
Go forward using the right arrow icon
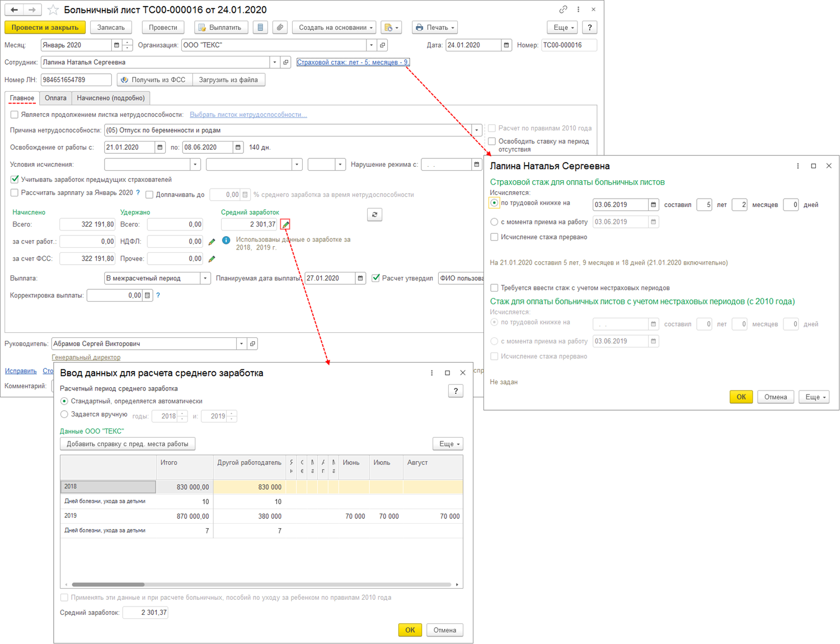click(x=32, y=10)
